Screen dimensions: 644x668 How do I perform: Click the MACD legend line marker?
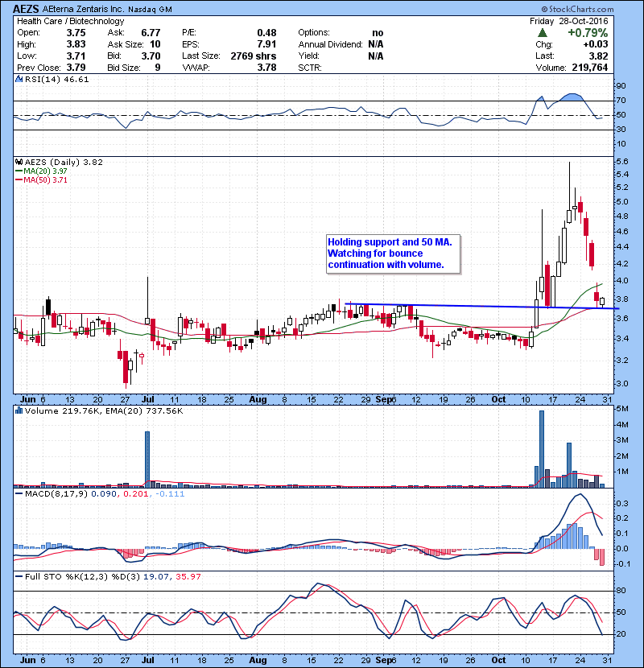[x=19, y=494]
